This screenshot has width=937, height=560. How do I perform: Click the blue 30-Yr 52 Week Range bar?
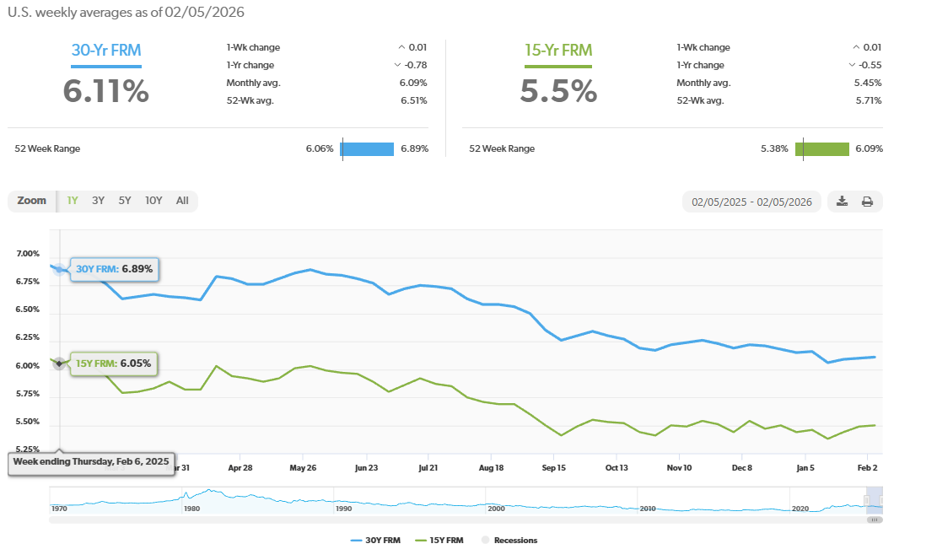pos(368,148)
